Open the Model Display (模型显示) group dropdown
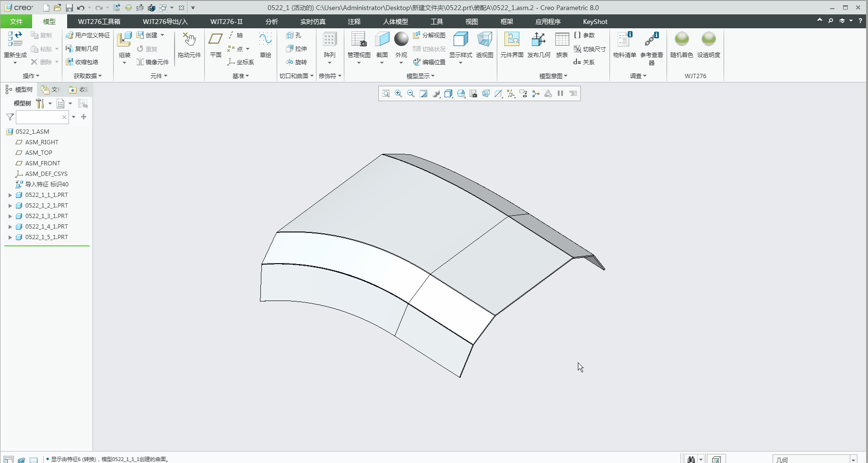Image resolution: width=868 pixels, height=463 pixels. [421, 76]
